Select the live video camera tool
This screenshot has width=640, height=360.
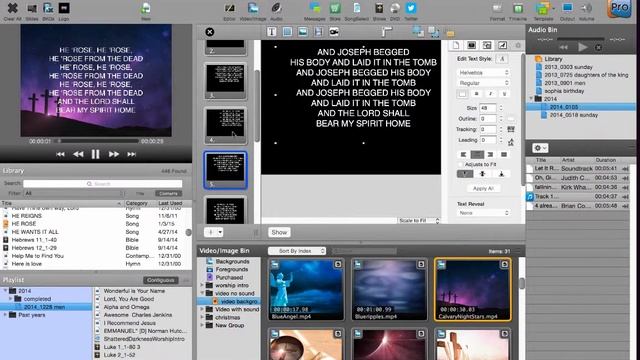pyautogui.click(x=334, y=32)
